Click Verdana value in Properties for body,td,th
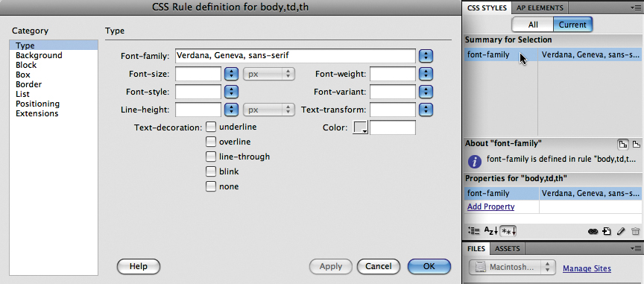Screen dimensions: 644x284 coord(590,193)
